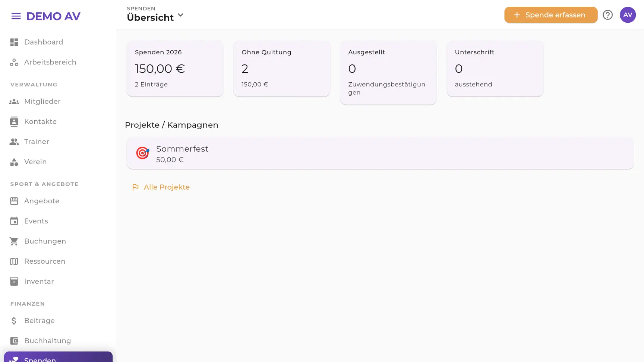
Task: Click the Verein shapes icon
Action: coord(14,162)
